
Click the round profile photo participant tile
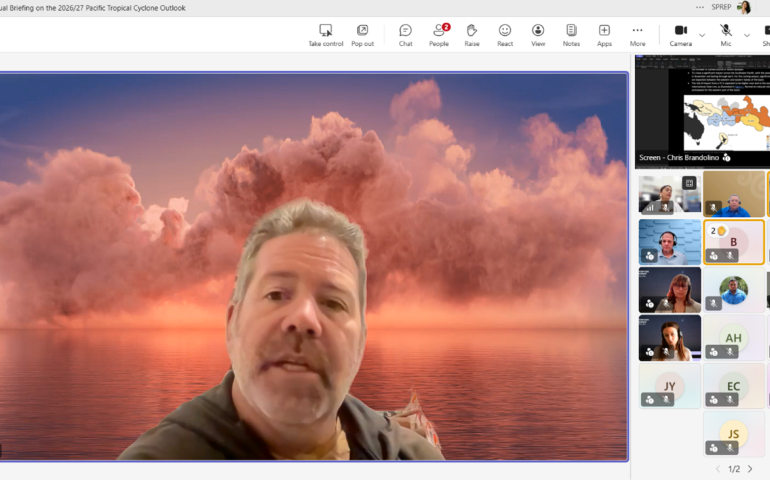tap(734, 290)
